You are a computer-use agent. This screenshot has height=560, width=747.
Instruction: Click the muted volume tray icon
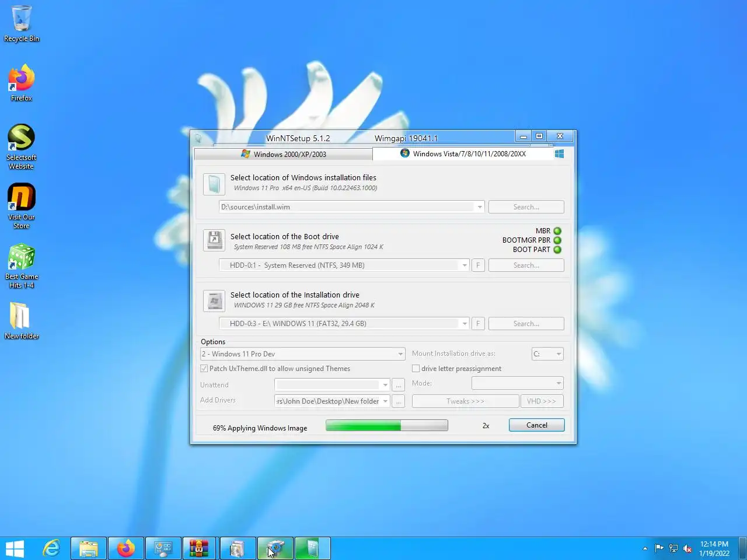point(687,548)
